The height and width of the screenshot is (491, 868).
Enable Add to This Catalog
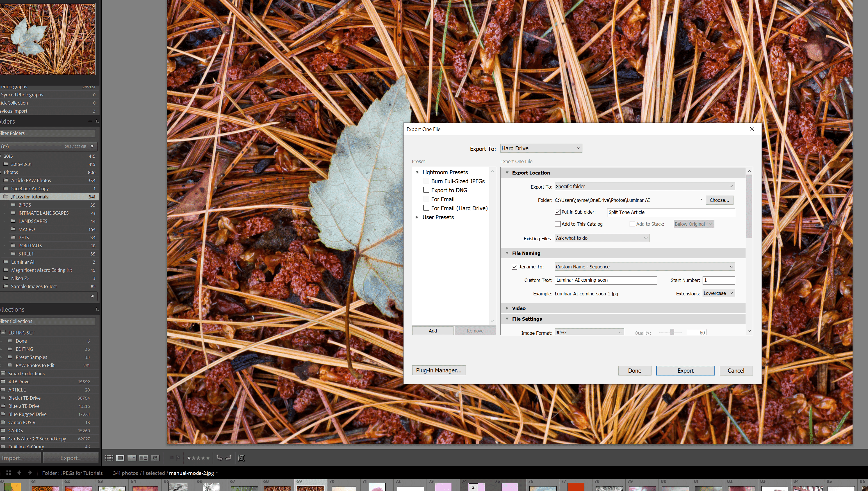[558, 224]
